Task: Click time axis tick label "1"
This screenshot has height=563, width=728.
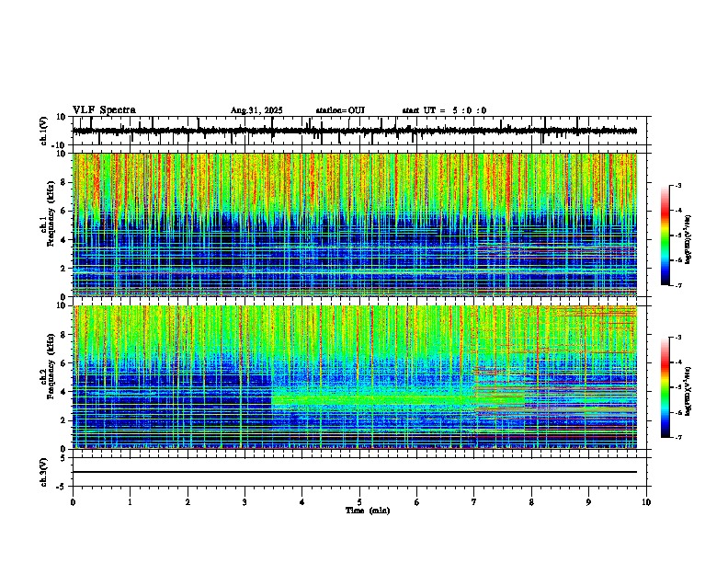Action: pyautogui.click(x=130, y=502)
